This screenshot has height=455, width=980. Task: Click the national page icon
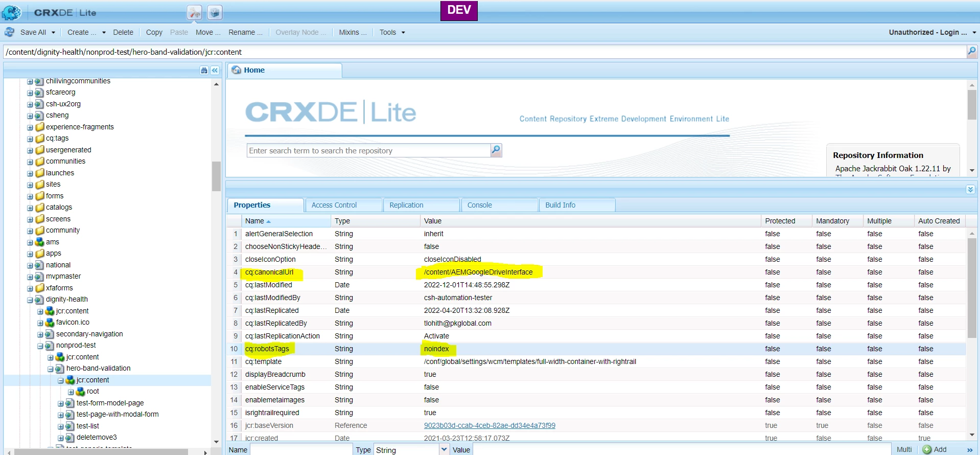pos(39,265)
